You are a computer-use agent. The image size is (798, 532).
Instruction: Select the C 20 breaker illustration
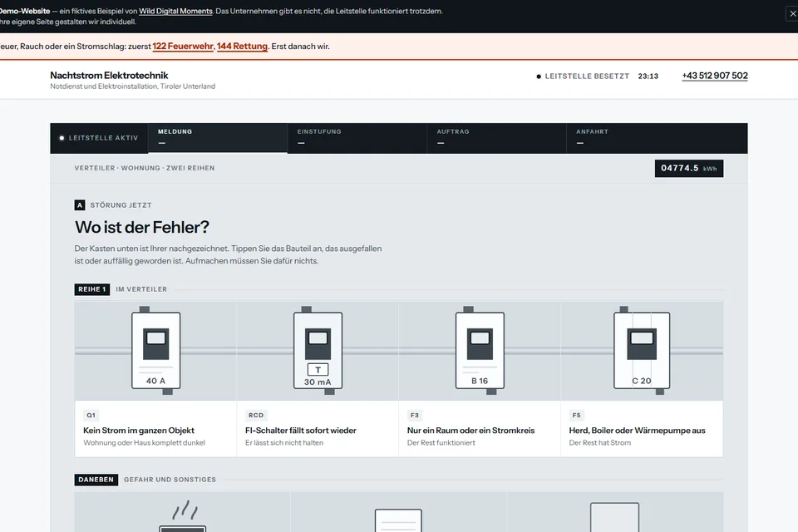(641, 350)
